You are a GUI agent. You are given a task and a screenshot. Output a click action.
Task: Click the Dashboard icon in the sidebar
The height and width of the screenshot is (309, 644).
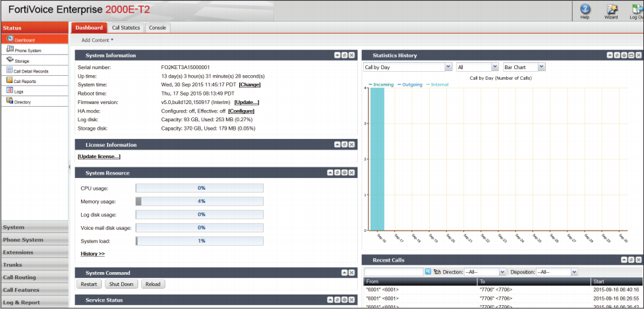pyautogui.click(x=11, y=39)
